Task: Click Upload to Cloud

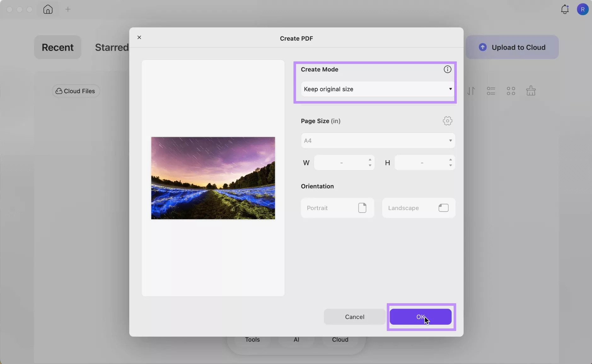Action: pyautogui.click(x=512, y=47)
